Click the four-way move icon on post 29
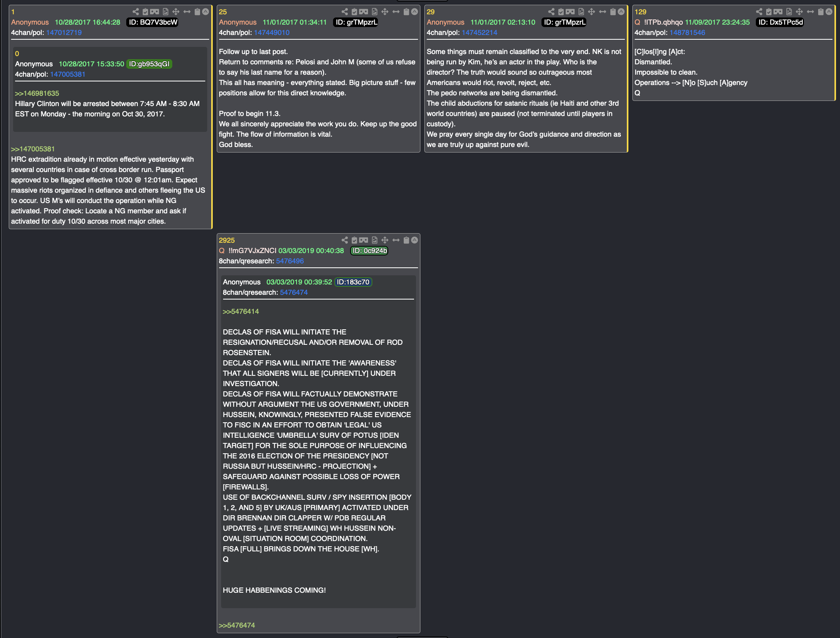 [591, 12]
